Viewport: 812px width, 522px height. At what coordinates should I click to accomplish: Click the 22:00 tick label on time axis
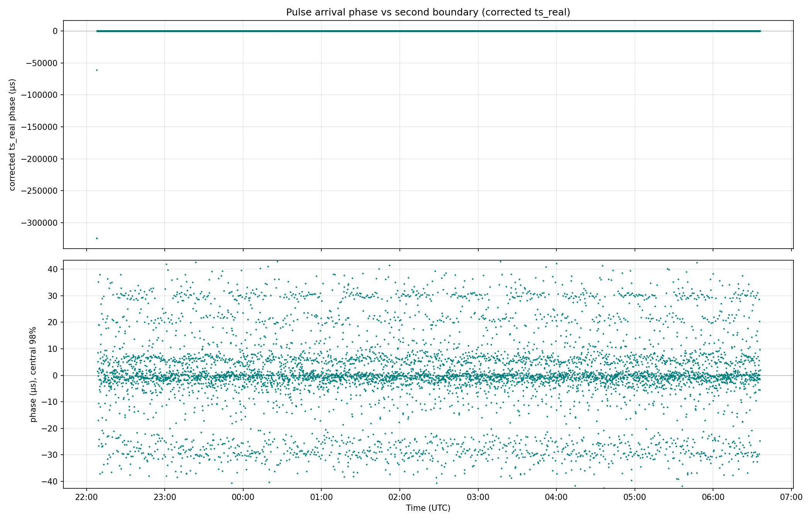click(86, 496)
